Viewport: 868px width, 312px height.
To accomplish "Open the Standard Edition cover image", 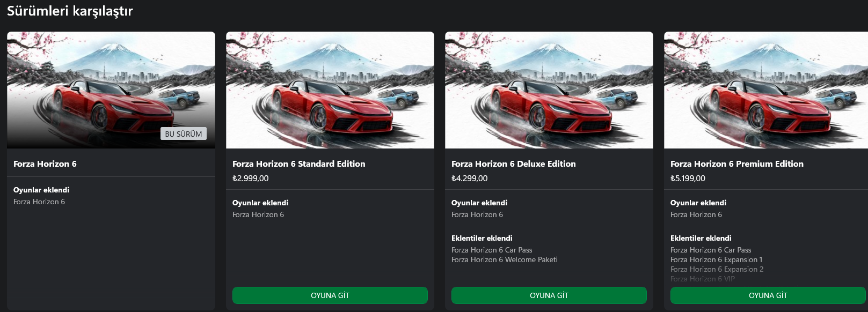I will click(x=330, y=90).
